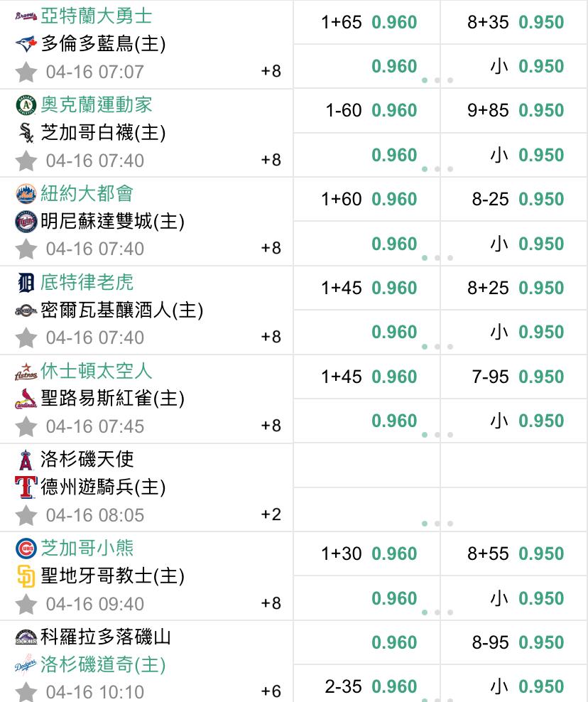Click the Texas Rangers T logo

[26, 487]
